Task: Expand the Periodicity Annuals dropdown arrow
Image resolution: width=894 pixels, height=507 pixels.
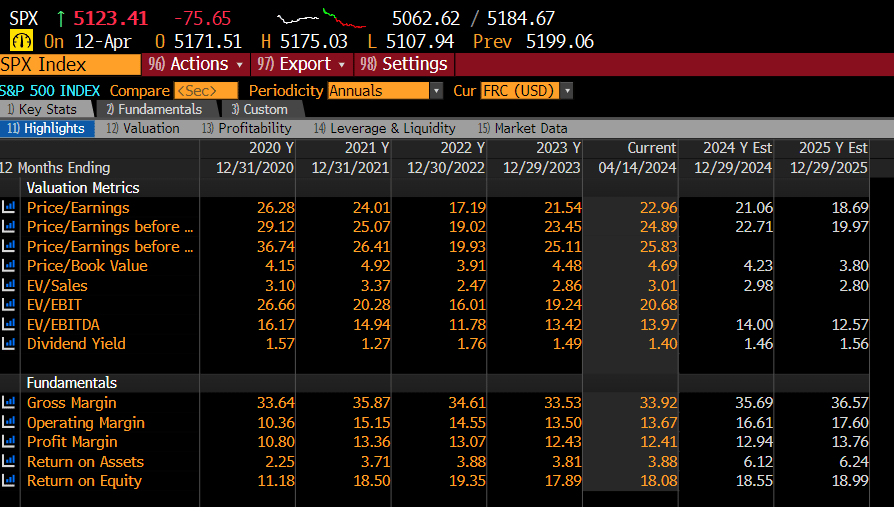Action: pos(436,91)
